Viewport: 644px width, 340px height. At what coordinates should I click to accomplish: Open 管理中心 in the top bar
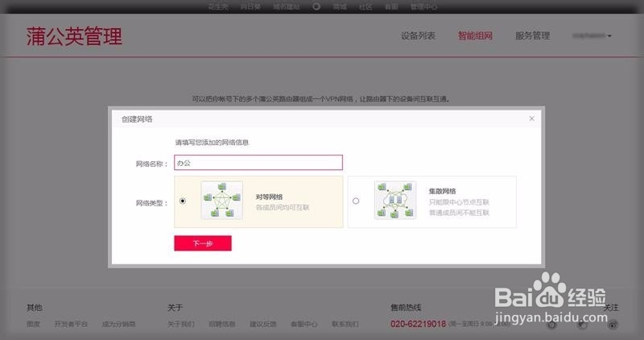click(423, 7)
